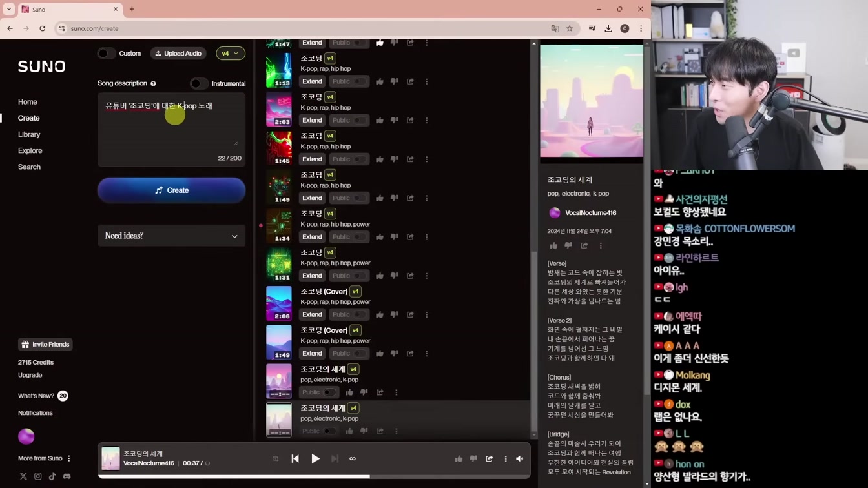
Task: Open more options for 2:03 song
Action: 427,120
